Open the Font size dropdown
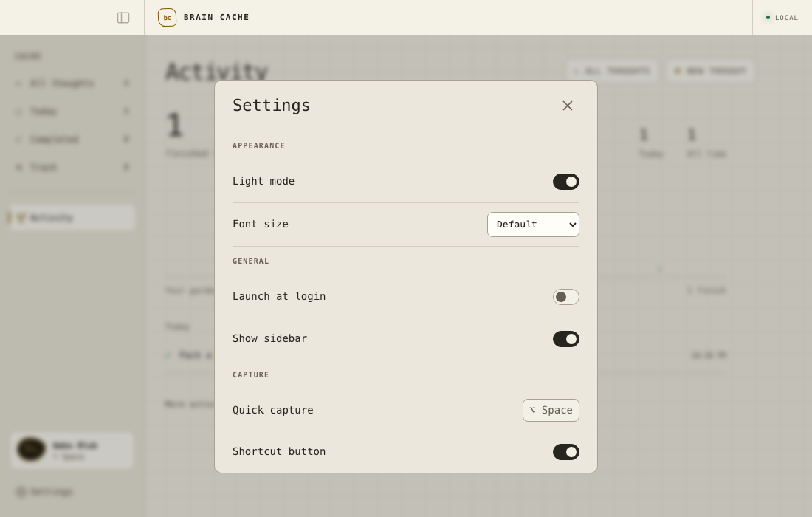This screenshot has height=517, width=812. pyautogui.click(x=534, y=225)
